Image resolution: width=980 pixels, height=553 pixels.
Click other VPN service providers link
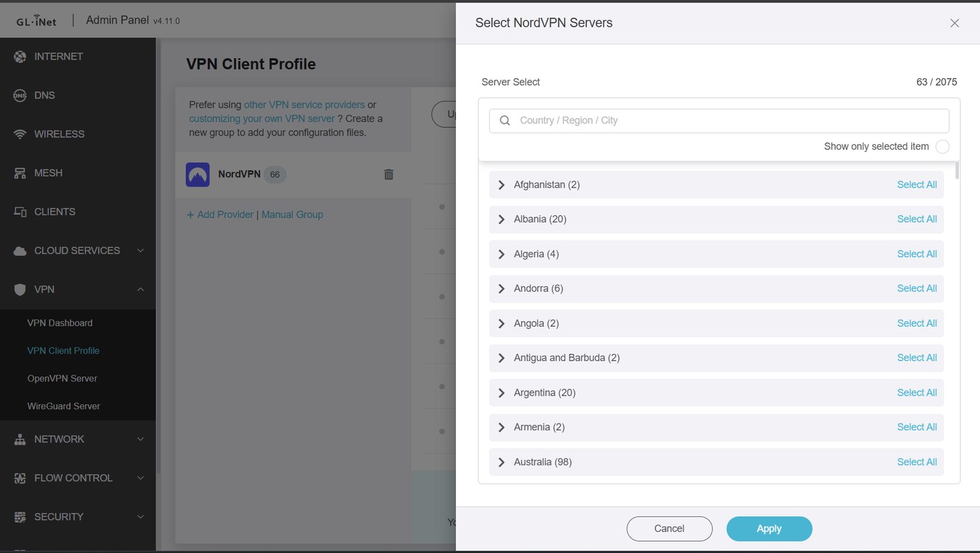(304, 105)
